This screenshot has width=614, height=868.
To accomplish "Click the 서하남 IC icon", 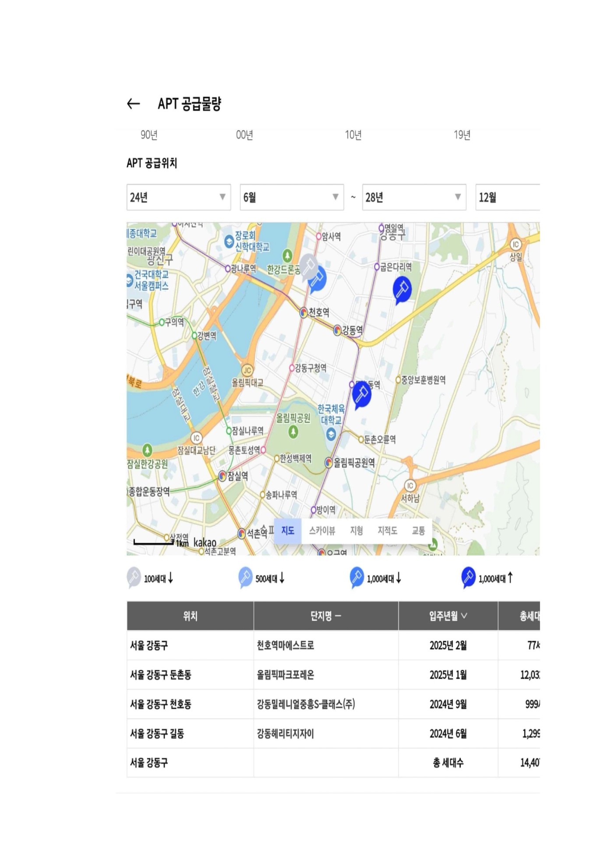I will (410, 485).
